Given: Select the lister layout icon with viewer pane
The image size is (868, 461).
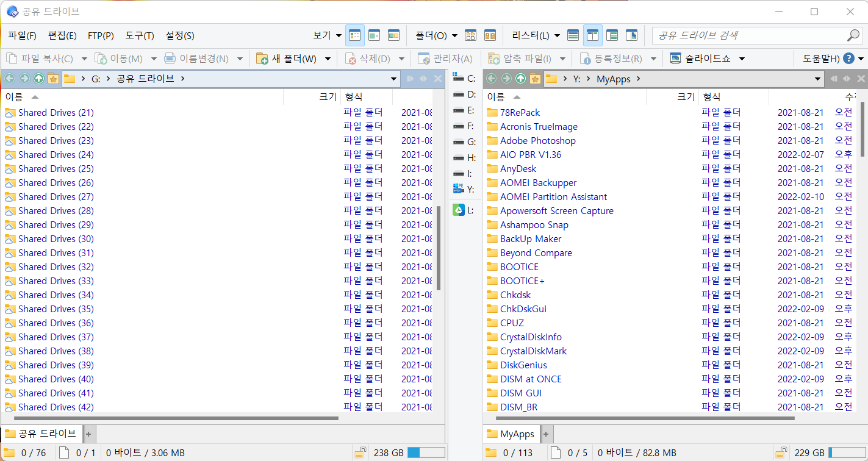Looking at the screenshot, I should click(x=631, y=35).
